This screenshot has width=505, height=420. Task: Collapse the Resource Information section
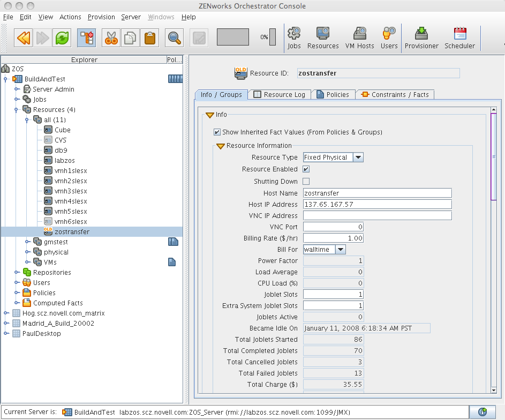point(221,146)
